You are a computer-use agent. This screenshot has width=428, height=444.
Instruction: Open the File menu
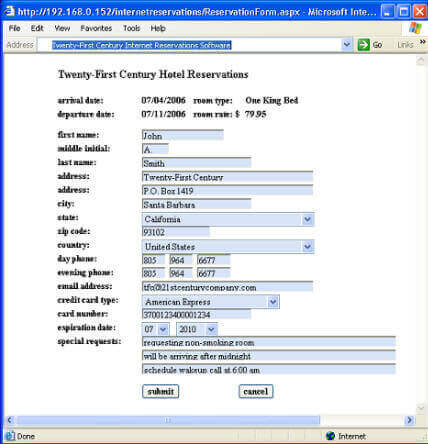[14, 28]
